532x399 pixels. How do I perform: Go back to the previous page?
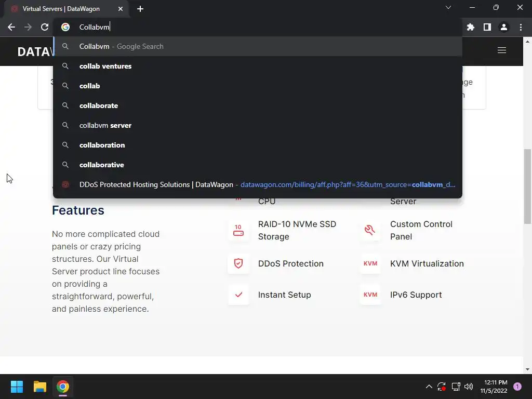pos(11,27)
